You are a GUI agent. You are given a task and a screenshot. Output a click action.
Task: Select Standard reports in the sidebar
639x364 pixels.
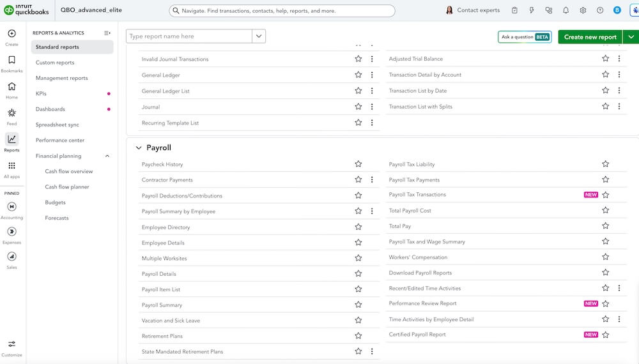[x=72, y=47]
